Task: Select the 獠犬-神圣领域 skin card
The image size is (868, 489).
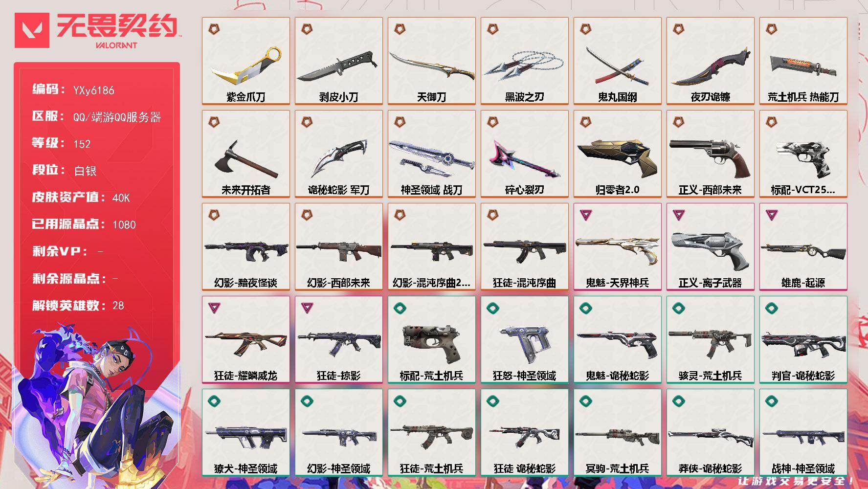Action: tap(246, 433)
